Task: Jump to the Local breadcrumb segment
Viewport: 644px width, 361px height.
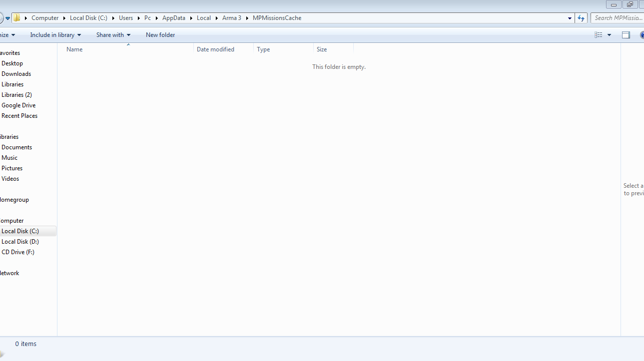Action: click(x=204, y=18)
